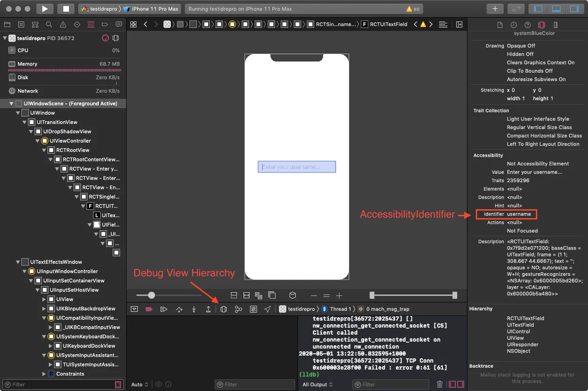This screenshot has width=588, height=391.
Task: Collapse the UIWindowScene tree node
Action: [x=12, y=103]
